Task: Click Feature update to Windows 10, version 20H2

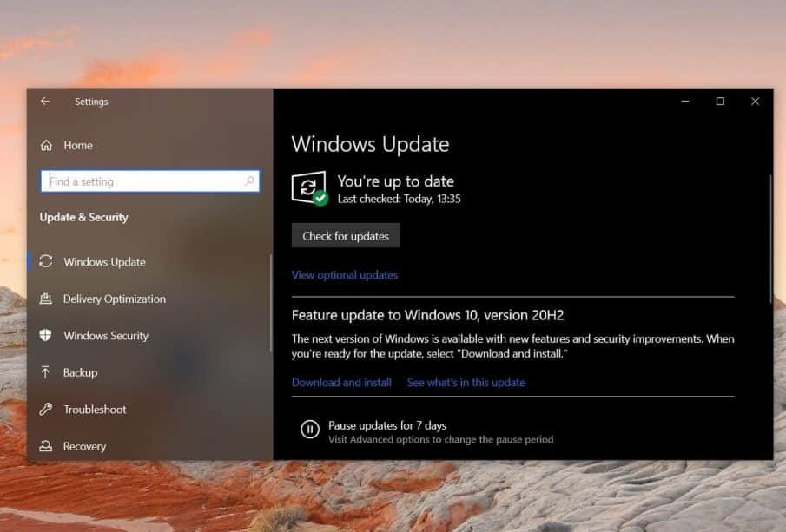Action: coord(427,315)
